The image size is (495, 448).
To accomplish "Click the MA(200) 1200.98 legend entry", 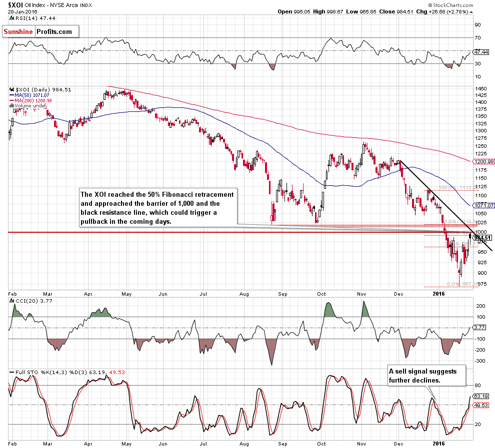I will point(31,100).
